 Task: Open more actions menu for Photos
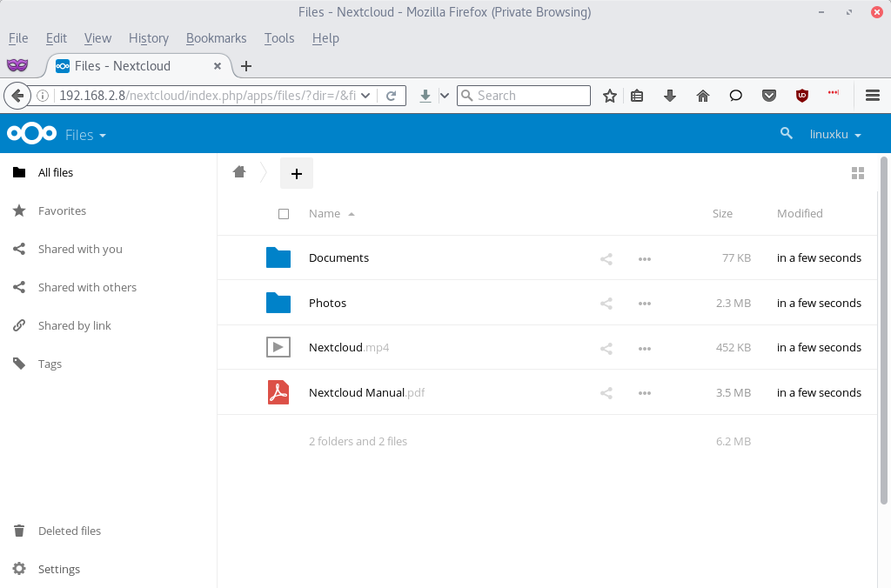click(645, 304)
